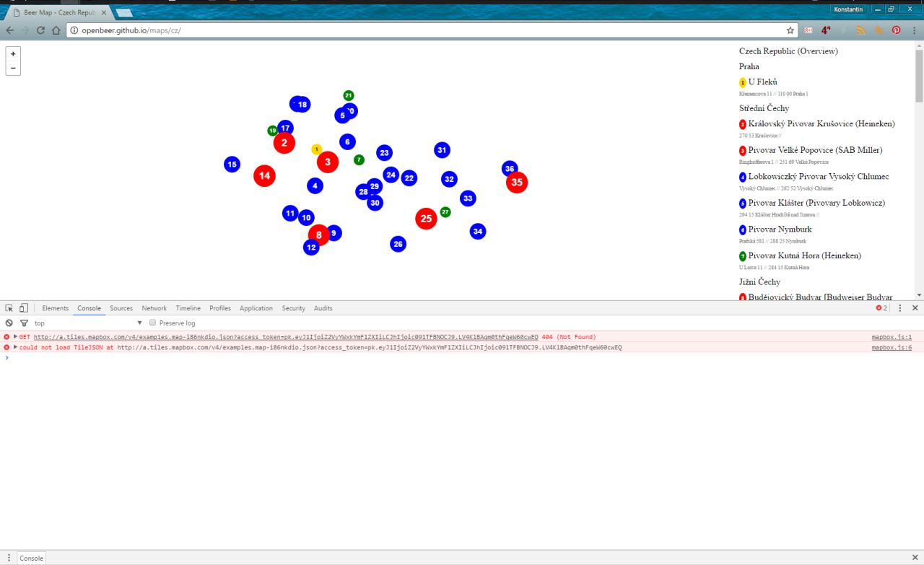The width and height of the screenshot is (924, 565).
Task: Select green map marker number 27
Action: pos(445,212)
